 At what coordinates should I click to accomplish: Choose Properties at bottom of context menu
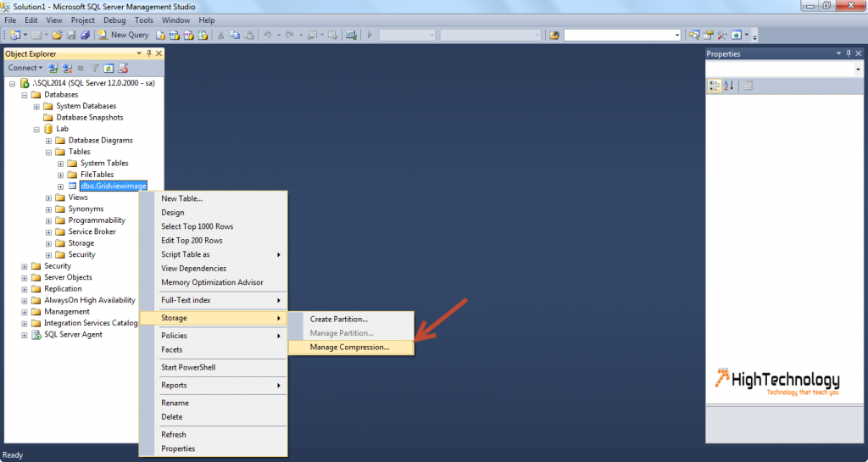point(213,448)
